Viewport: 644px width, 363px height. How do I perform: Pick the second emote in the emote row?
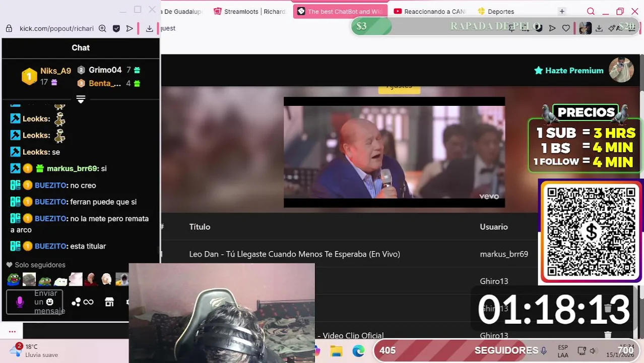click(x=29, y=279)
